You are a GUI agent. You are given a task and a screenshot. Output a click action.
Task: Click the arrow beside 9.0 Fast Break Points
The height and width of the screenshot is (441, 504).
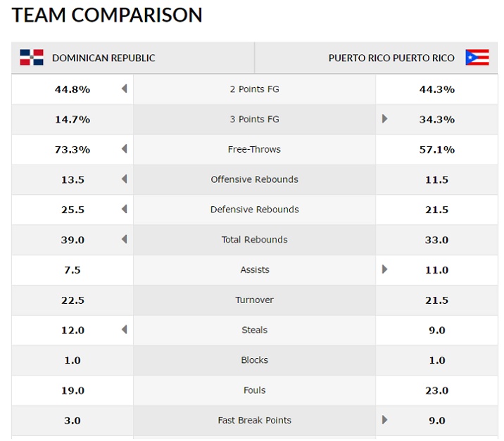point(385,420)
